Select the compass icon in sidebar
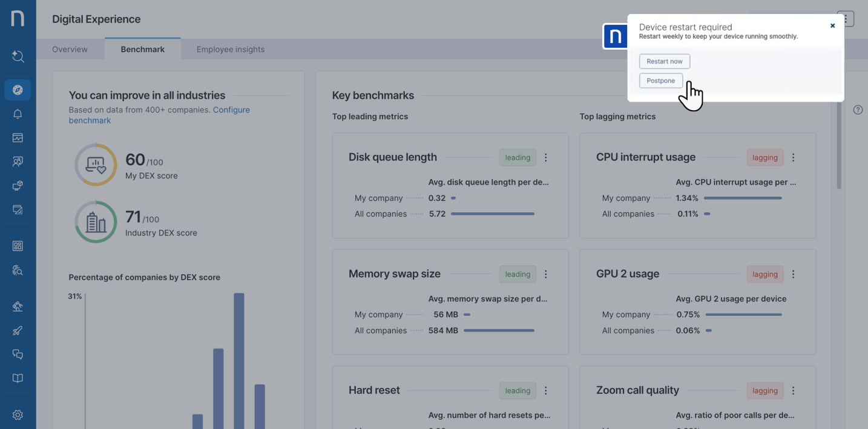 (x=18, y=90)
